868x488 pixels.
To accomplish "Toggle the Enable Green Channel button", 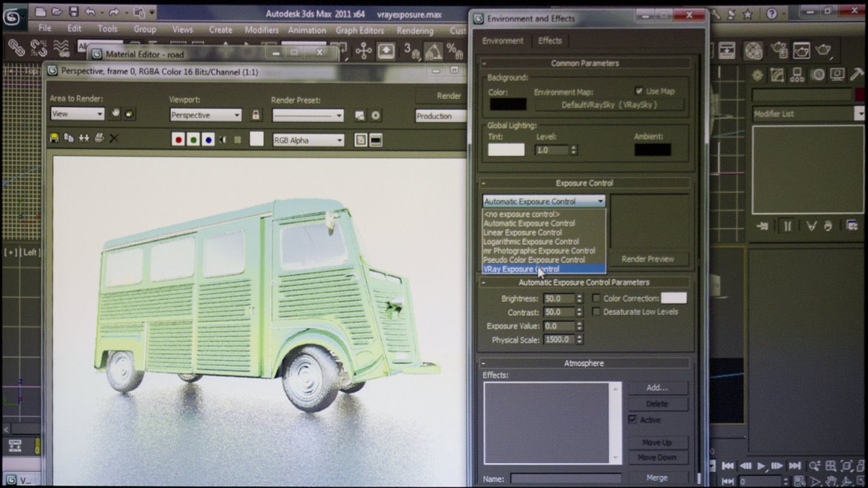I will (193, 140).
